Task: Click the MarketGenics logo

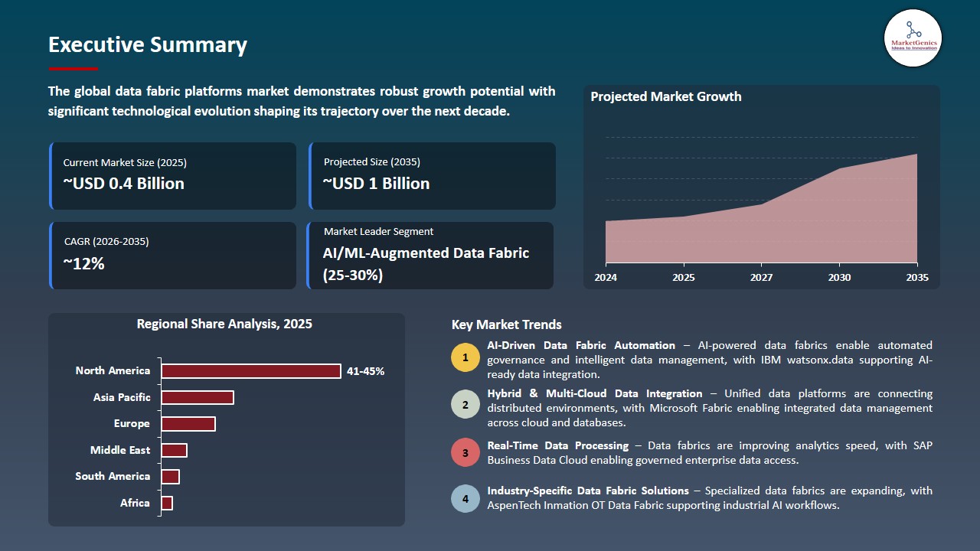Action: click(913, 37)
